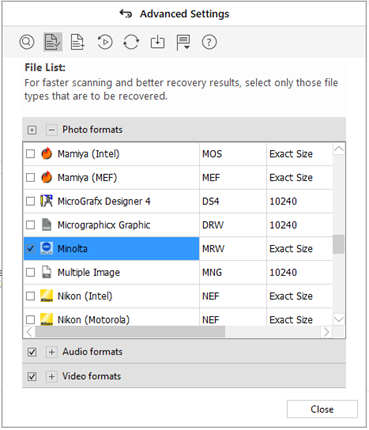The image size is (369, 430).
Task: Open the flag dropdown toolbar icon
Action: coord(183,42)
